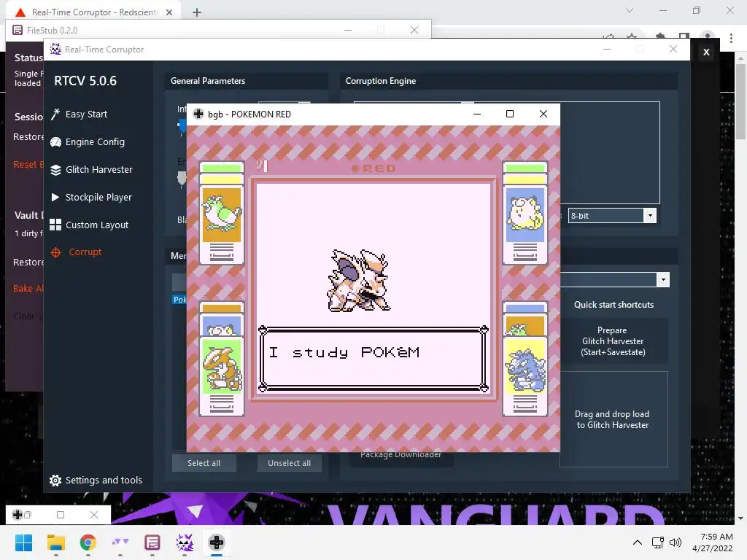Open the Chrome three-dot menu
The height and width of the screenshot is (560, 747).
[731, 38]
